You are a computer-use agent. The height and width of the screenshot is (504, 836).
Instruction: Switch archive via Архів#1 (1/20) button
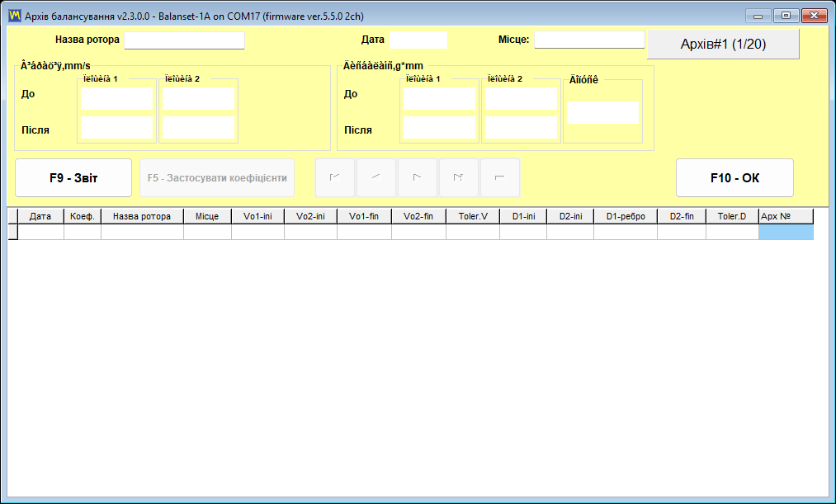723,44
